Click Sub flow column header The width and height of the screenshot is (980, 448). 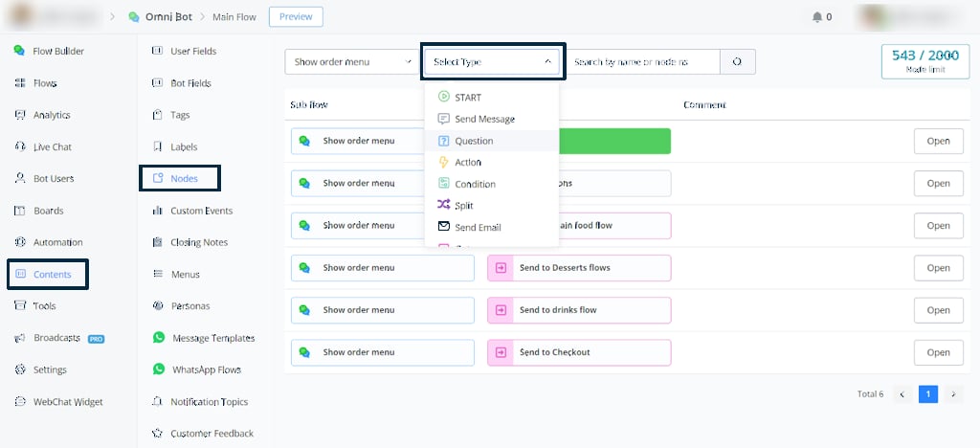[x=309, y=104]
